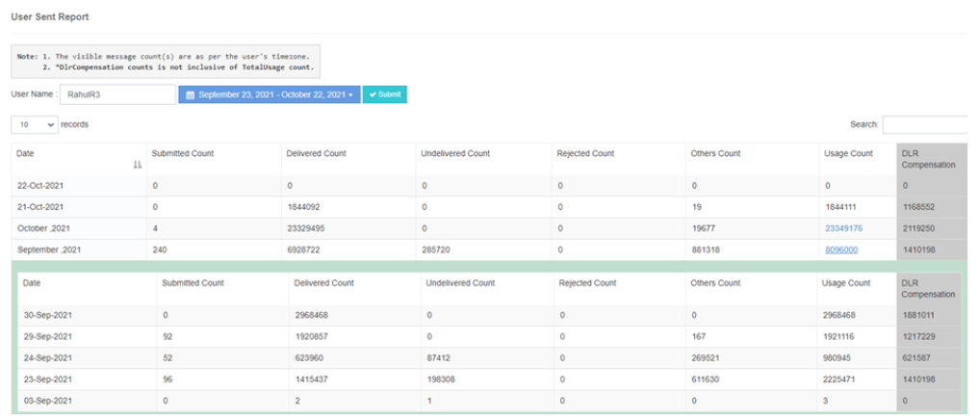Focus the Search text box
Screen dimensions: 980x420
pos(924,124)
